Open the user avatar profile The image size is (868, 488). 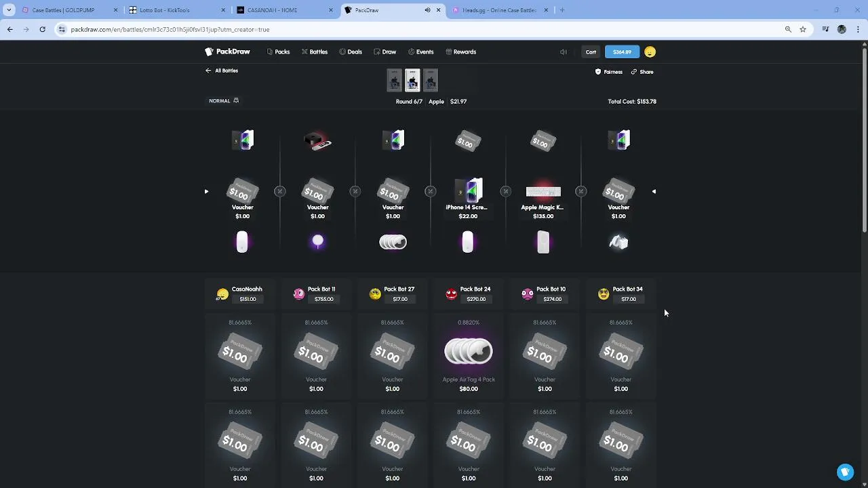pos(650,52)
